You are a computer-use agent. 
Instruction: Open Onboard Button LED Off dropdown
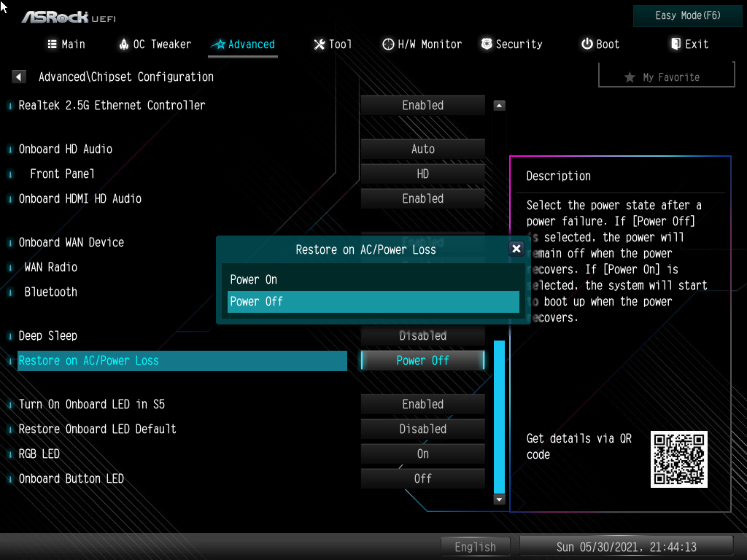[422, 478]
